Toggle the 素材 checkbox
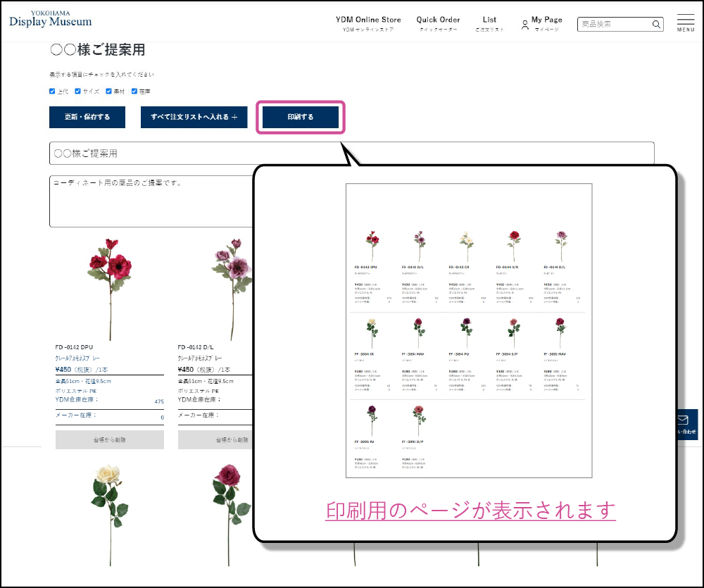Viewport: 704px width, 588px height. [109, 91]
